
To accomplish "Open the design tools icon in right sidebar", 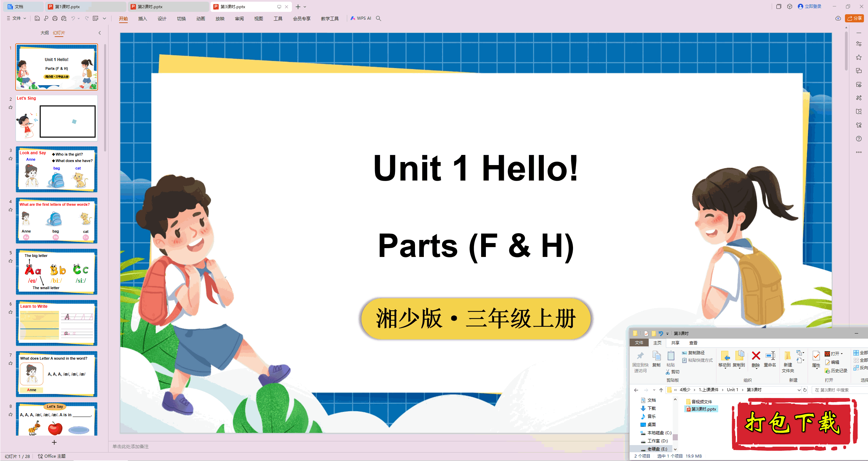I will (x=859, y=98).
